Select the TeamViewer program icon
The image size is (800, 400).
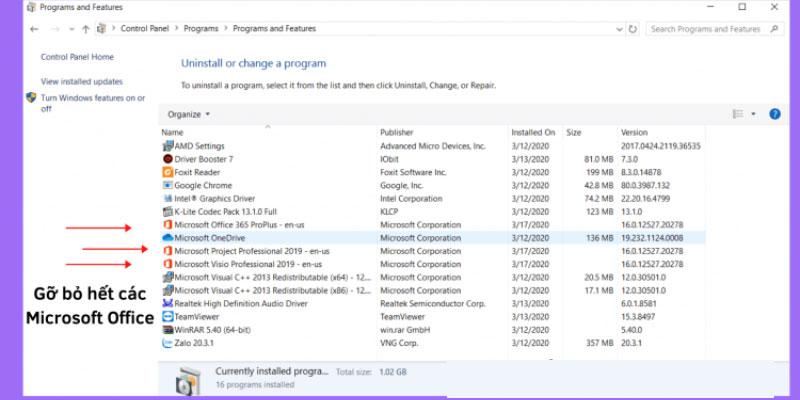pos(167,316)
